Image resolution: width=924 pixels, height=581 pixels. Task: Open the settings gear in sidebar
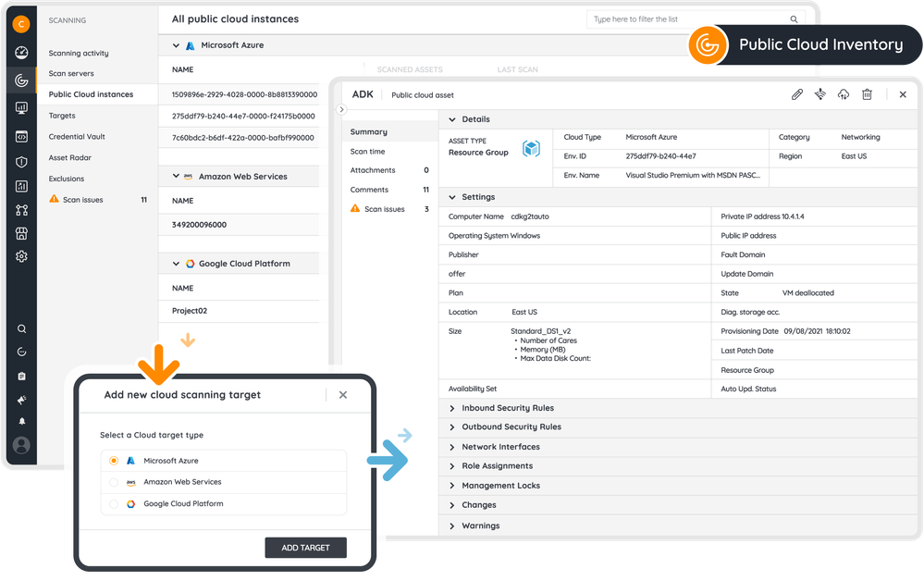(x=21, y=256)
